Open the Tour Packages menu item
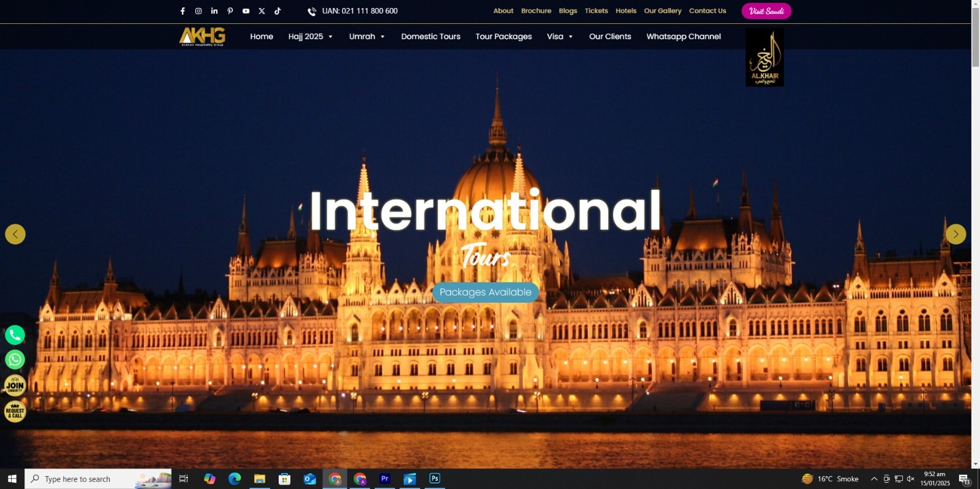This screenshot has height=489, width=980. (x=503, y=37)
